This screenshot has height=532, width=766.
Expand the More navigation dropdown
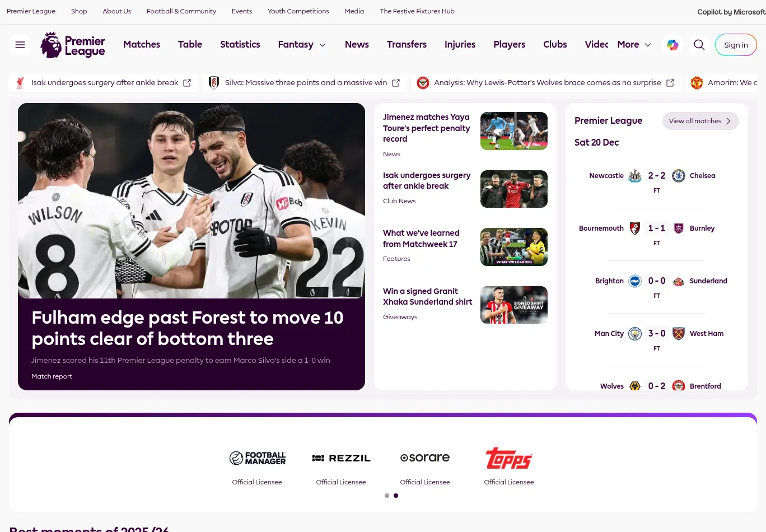coord(634,45)
